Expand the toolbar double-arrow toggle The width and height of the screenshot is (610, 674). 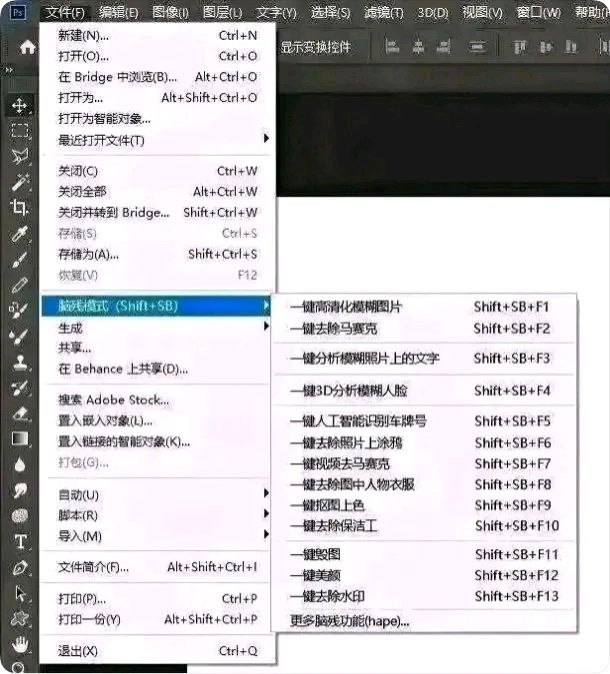point(9,70)
